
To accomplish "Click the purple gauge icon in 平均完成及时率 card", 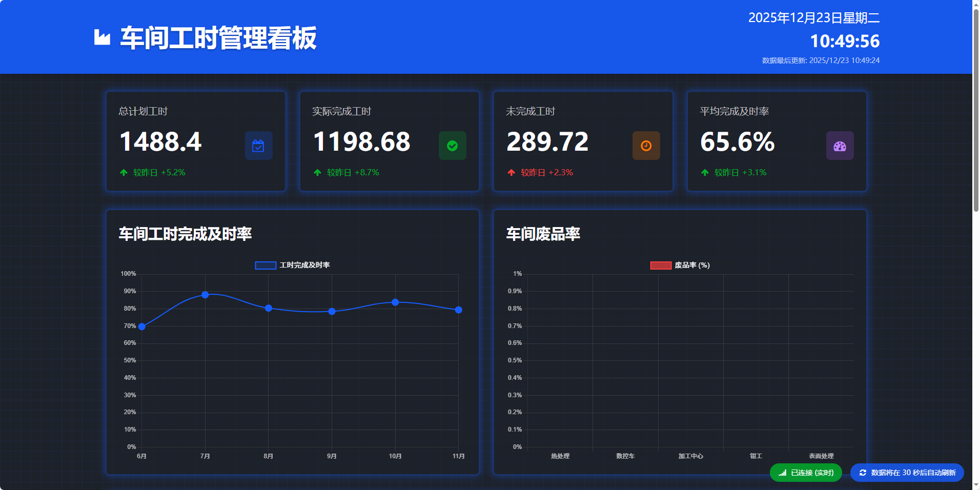I will (x=840, y=146).
